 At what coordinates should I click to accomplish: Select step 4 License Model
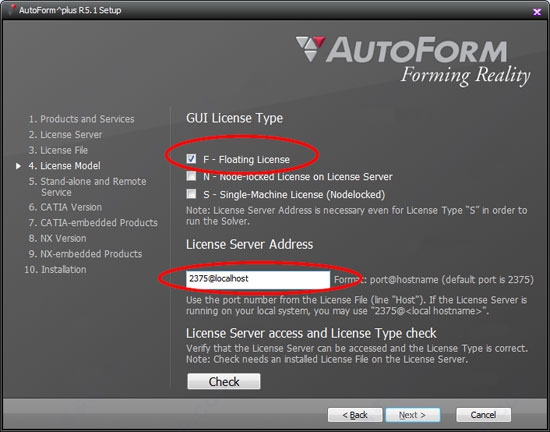pyautogui.click(x=65, y=166)
